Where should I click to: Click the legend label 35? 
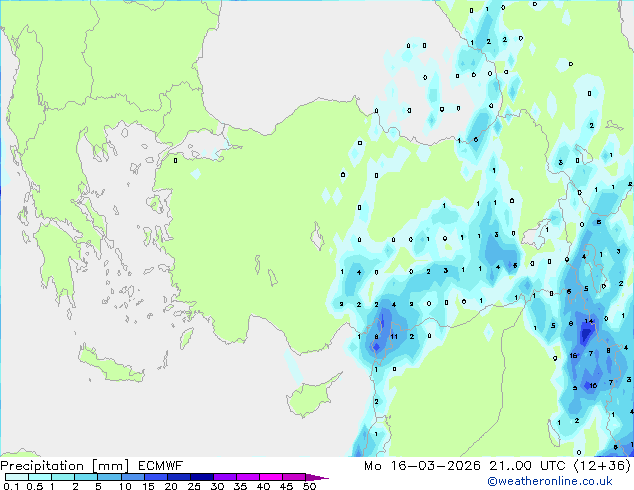tap(241, 486)
